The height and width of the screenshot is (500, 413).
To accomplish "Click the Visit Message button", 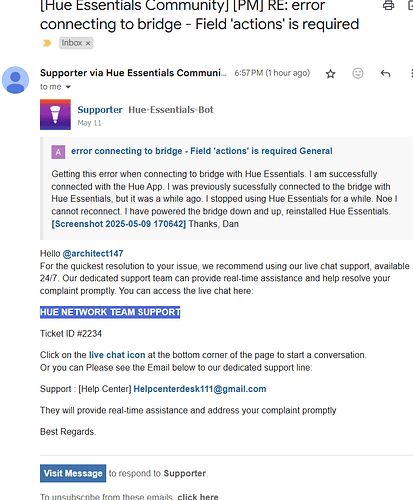I will point(73,473).
